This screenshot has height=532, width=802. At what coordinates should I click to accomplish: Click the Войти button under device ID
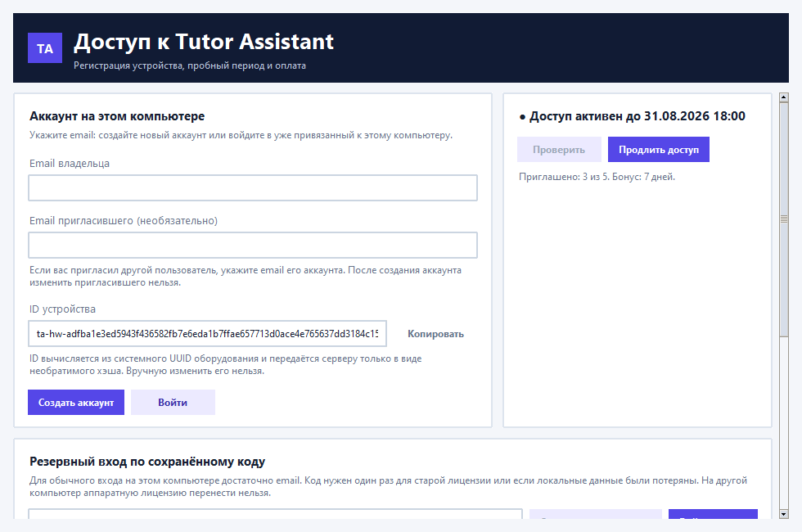(173, 403)
